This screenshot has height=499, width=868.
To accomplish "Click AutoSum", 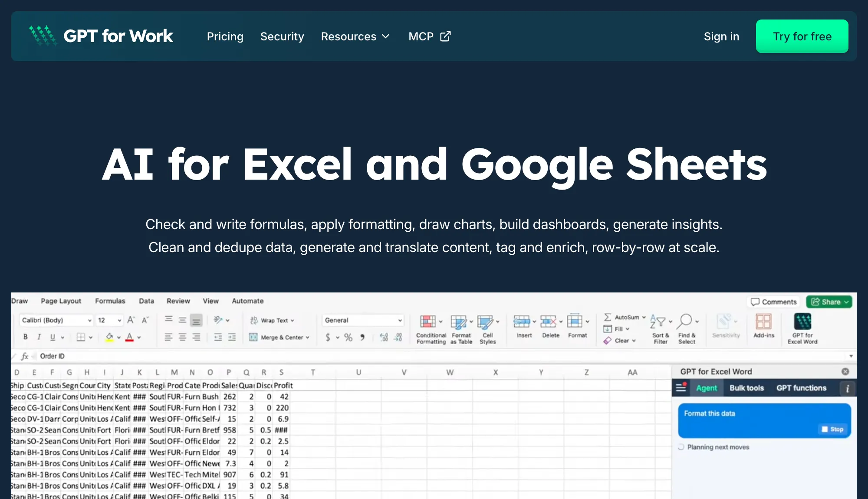I will [x=625, y=317].
